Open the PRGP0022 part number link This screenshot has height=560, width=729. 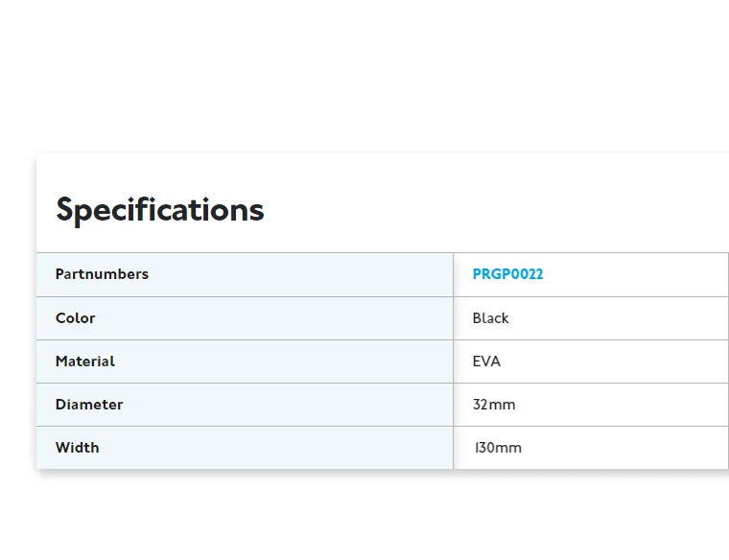[507, 274]
